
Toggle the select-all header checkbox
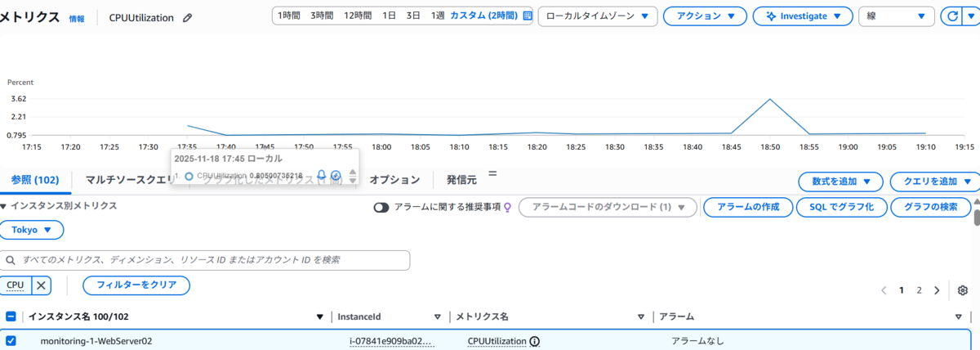[x=11, y=316]
